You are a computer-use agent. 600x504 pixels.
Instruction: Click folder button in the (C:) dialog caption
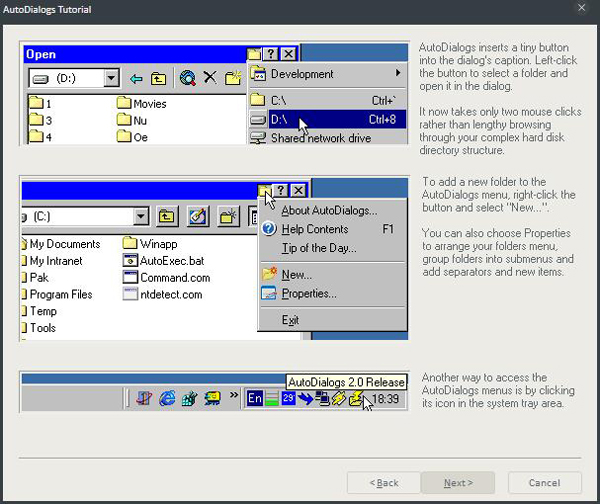(264, 190)
